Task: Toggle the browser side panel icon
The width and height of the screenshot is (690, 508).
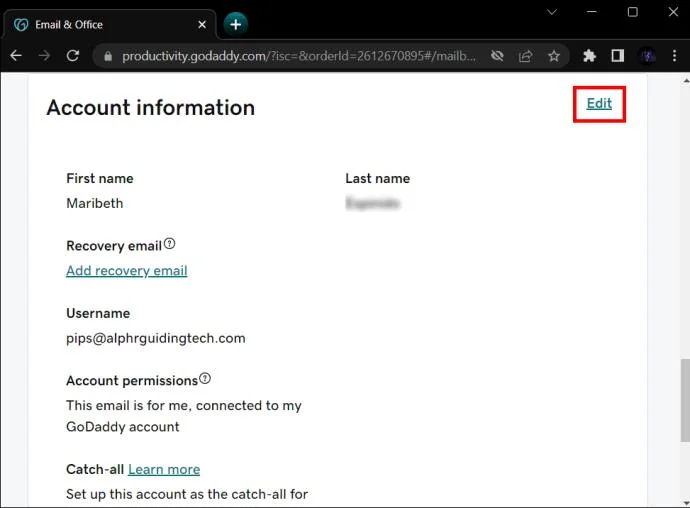Action: point(617,55)
